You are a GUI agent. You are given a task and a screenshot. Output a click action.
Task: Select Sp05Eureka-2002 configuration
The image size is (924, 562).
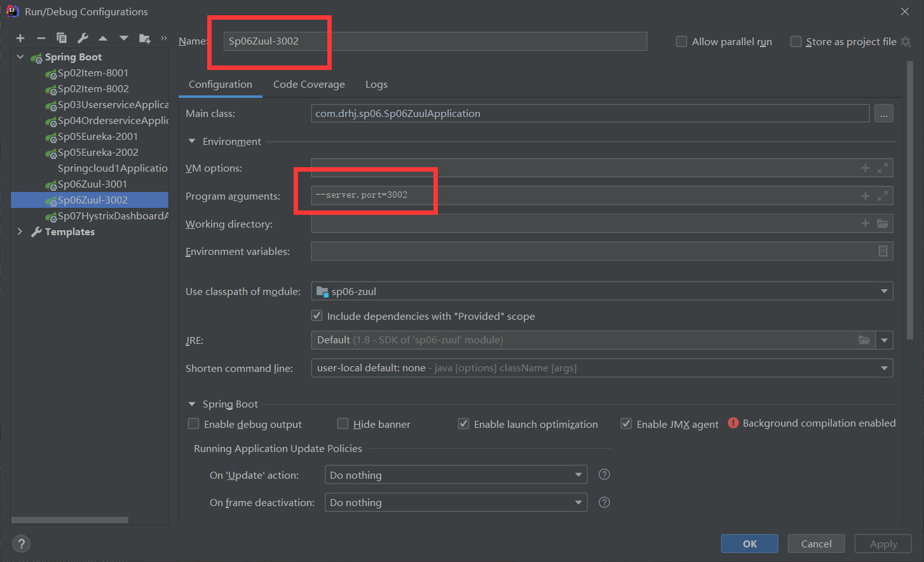97,152
